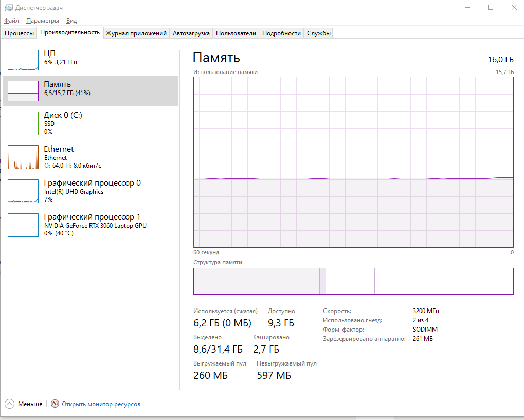524x420 pixels.
Task: Switch to the Журнал приложений tab
Action: pyautogui.click(x=136, y=33)
